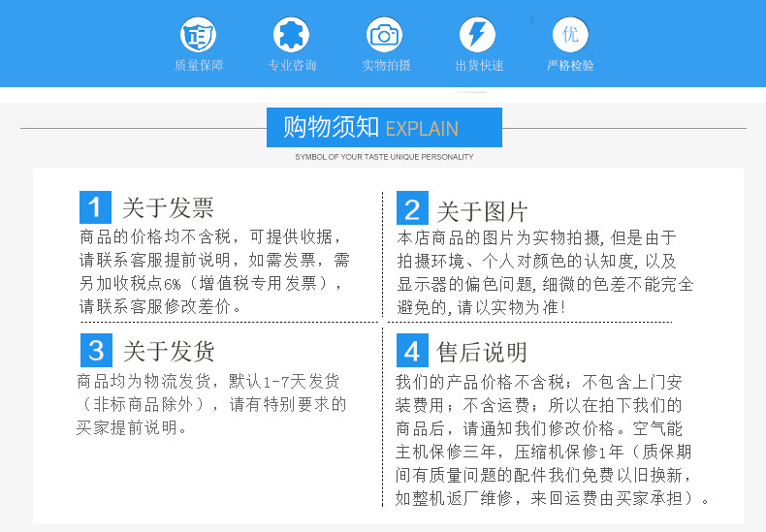Image resolution: width=766 pixels, height=532 pixels.
Task: Click the 质量保障 text label
Action: tap(199, 66)
